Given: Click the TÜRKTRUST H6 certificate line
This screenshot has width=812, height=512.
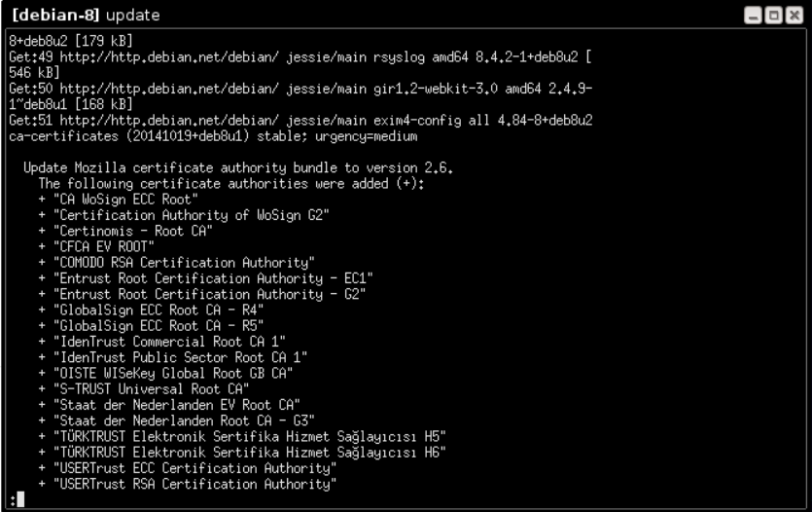Looking at the screenshot, I should click(x=249, y=453).
